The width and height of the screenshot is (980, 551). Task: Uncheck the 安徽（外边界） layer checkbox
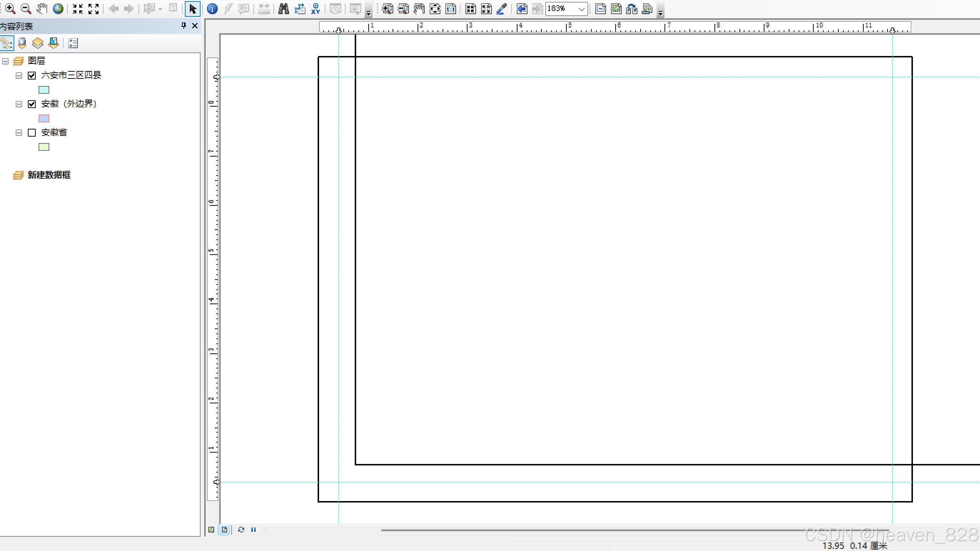click(x=32, y=104)
